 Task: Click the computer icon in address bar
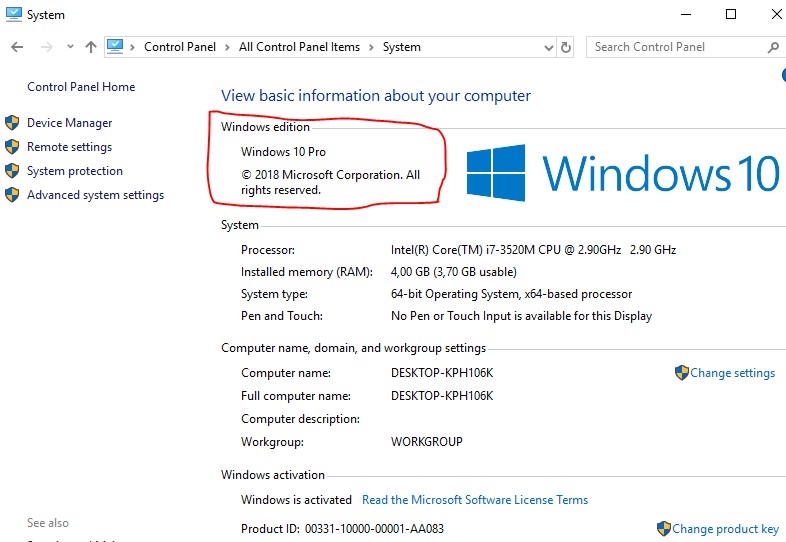tap(115, 47)
